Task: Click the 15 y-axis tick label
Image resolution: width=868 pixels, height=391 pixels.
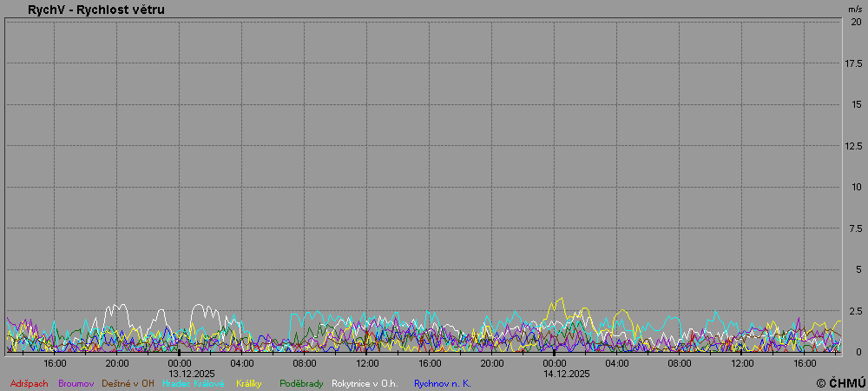Action: 856,104
